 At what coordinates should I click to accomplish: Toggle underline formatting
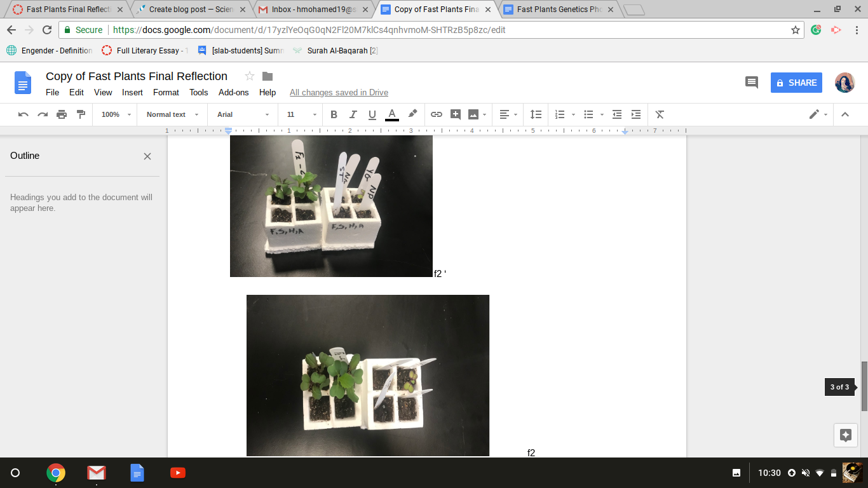tap(372, 114)
